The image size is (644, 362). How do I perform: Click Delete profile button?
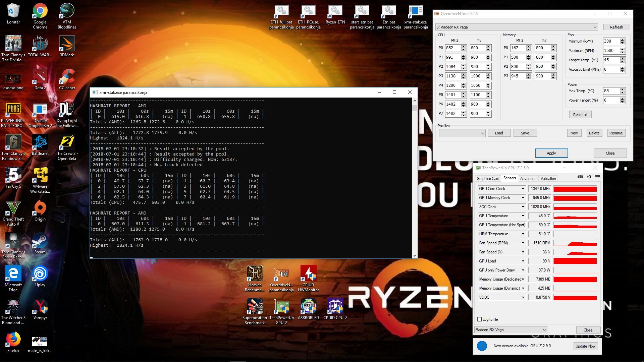click(594, 133)
